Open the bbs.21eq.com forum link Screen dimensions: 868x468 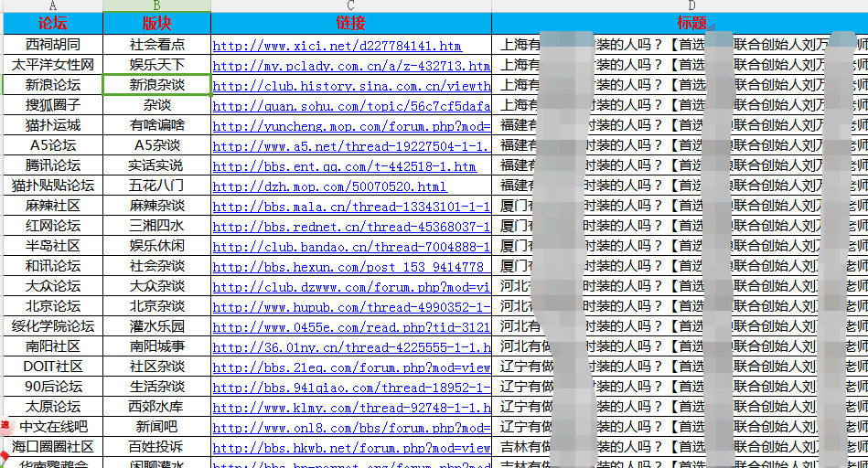tap(351, 367)
